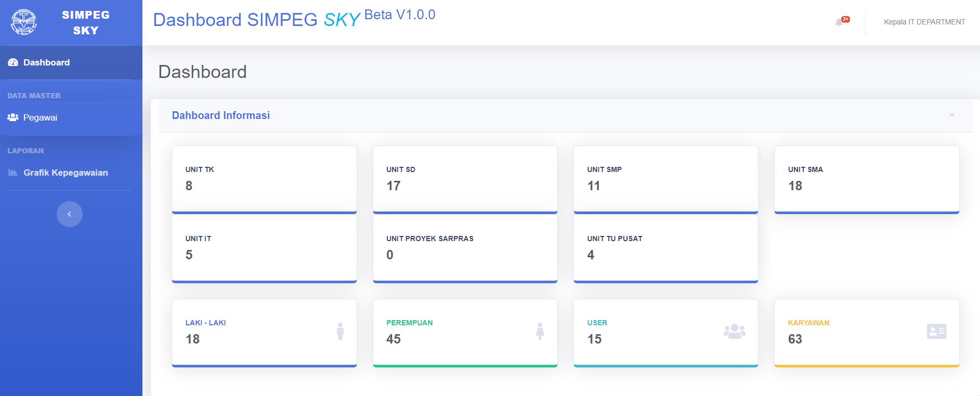Open the Kepala IT DEPARTMENT user menu
Viewport: 980px width, 396px height.
(924, 22)
